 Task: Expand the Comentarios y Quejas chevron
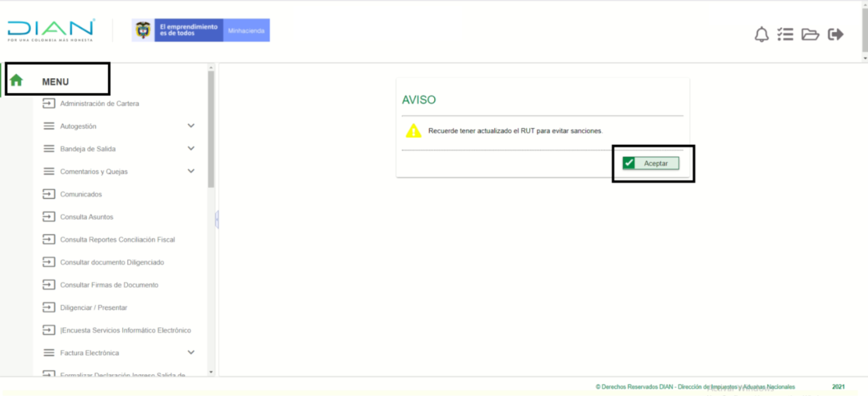point(191,171)
